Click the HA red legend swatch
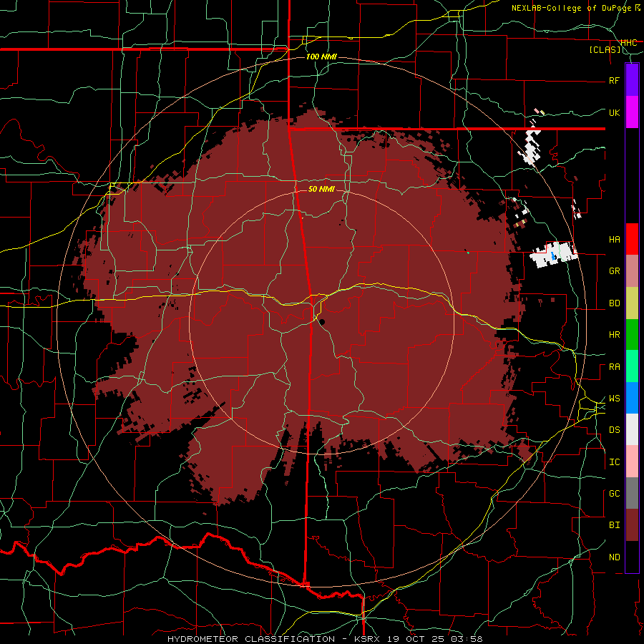Image resolution: width=644 pixels, height=644 pixels. pyautogui.click(x=632, y=239)
